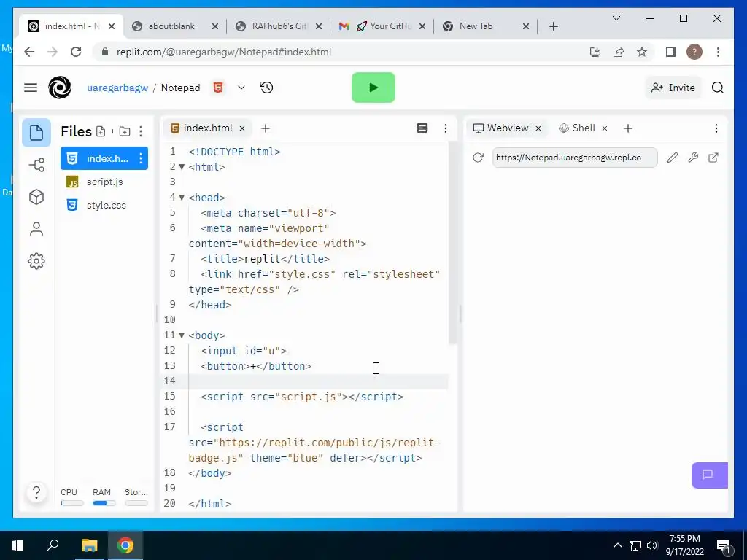747x560 pixels.
Task: Click the Webview pencil edit icon
Action: (672, 157)
